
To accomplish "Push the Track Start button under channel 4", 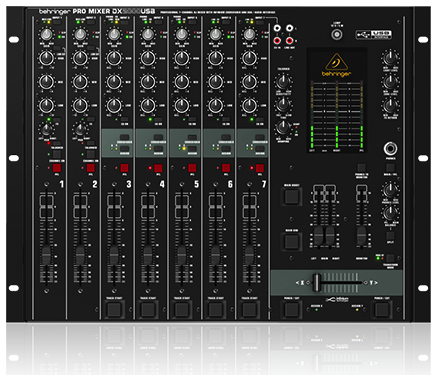I will [x=148, y=309].
